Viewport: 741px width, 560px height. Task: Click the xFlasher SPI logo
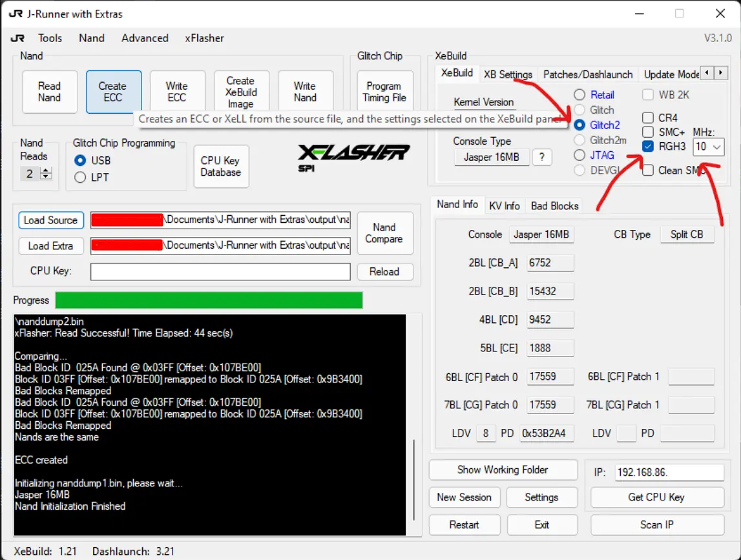click(353, 158)
